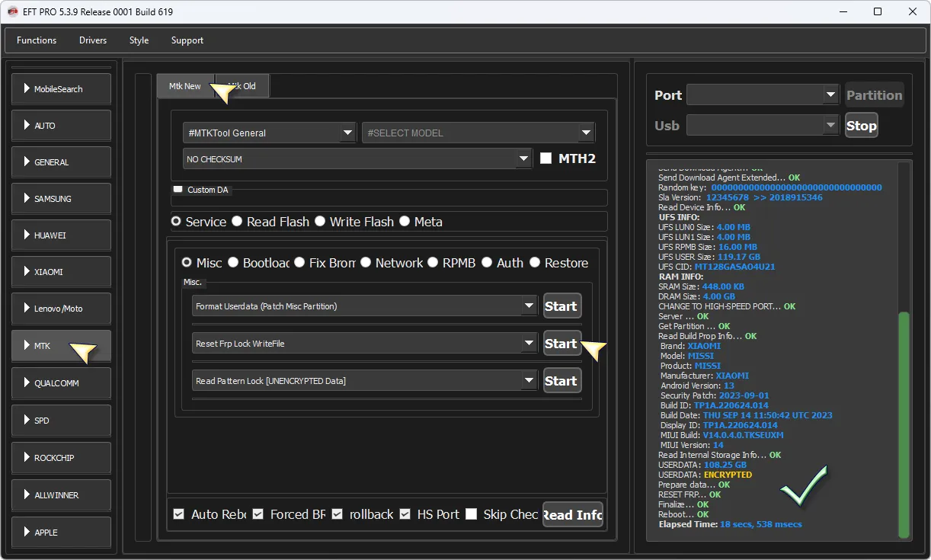The image size is (931, 560).
Task: Select the Read Flash radio button
Action: pos(237,222)
